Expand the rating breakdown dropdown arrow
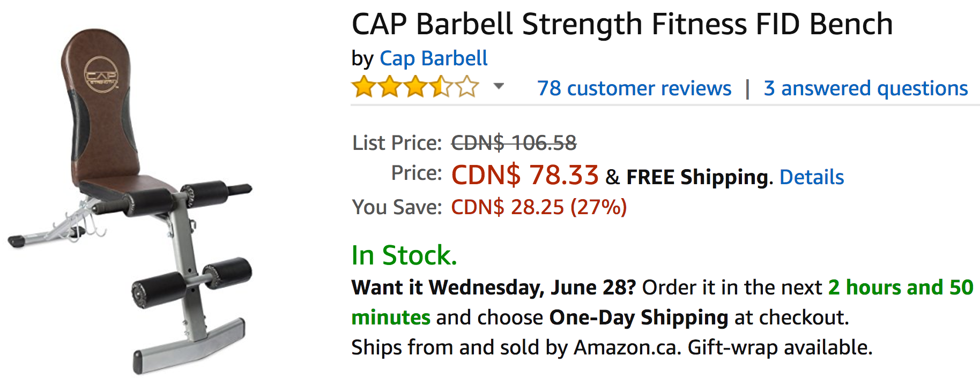This screenshot has height=378, width=980. tap(499, 86)
